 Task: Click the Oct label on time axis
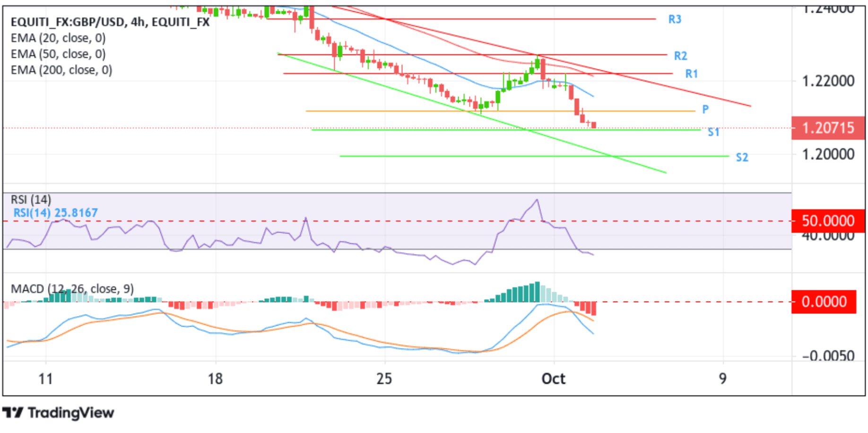[x=554, y=379]
